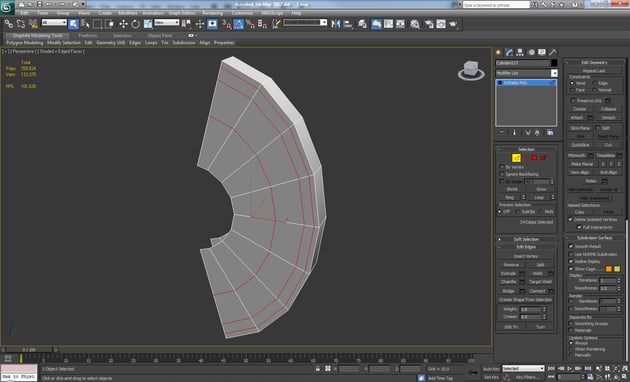This screenshot has height=382, width=630.
Task: Choose Rectangular Selection Region tool
Action: coord(97,24)
